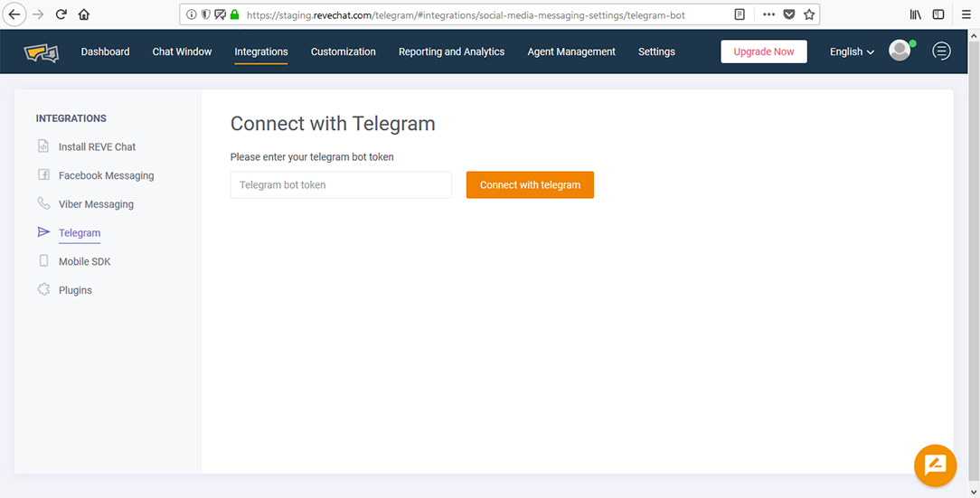Go to browser home page icon
Viewport: 980px width, 498px height.
pos(84,14)
